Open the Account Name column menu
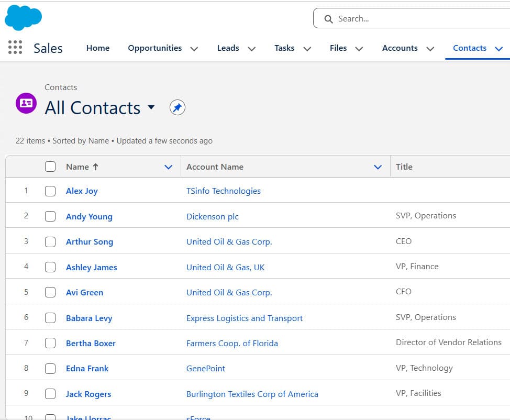510x420 pixels. pos(378,167)
